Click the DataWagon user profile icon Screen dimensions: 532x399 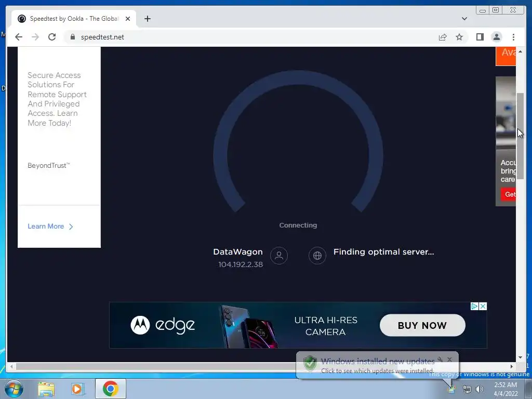[x=279, y=256]
